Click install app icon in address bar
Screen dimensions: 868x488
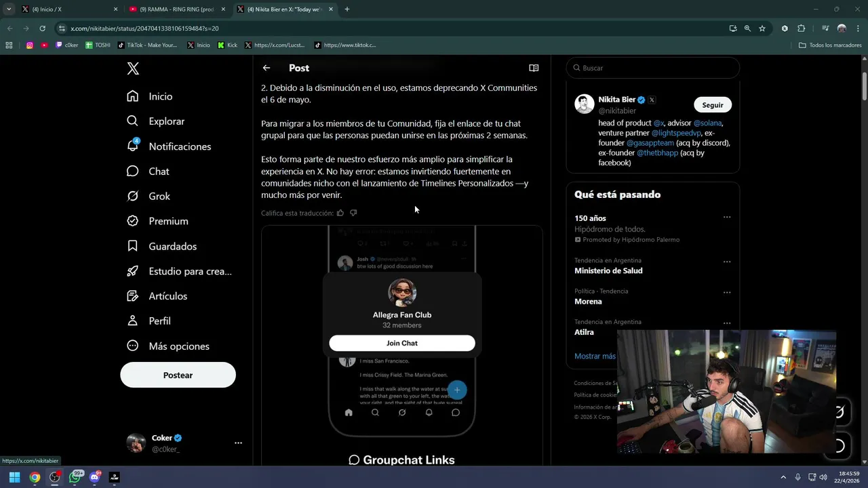(x=733, y=28)
